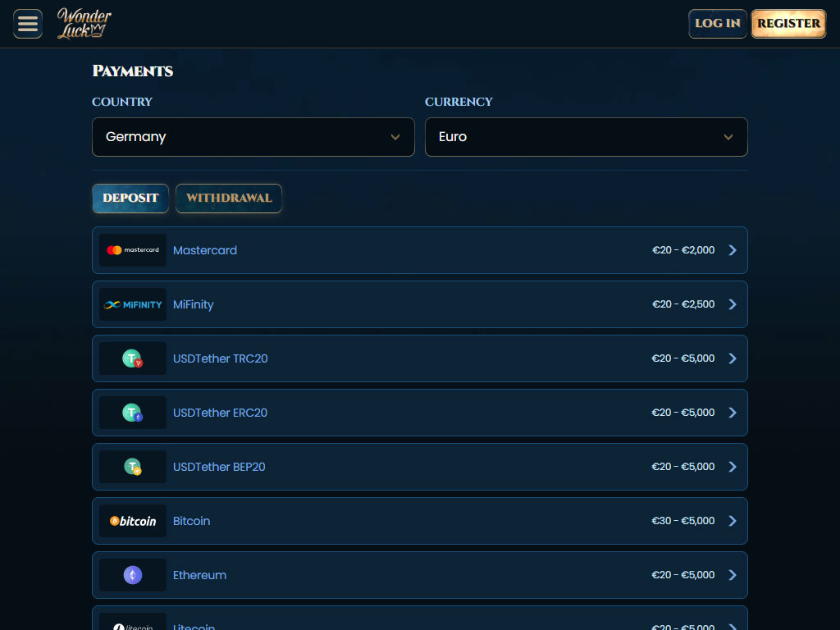This screenshot has width=840, height=630.
Task: Expand the Mastercard row chevron arrow
Action: (x=733, y=250)
